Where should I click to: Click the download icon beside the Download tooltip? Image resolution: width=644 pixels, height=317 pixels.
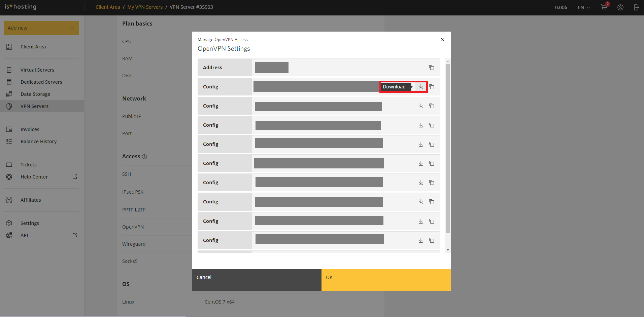point(421,87)
